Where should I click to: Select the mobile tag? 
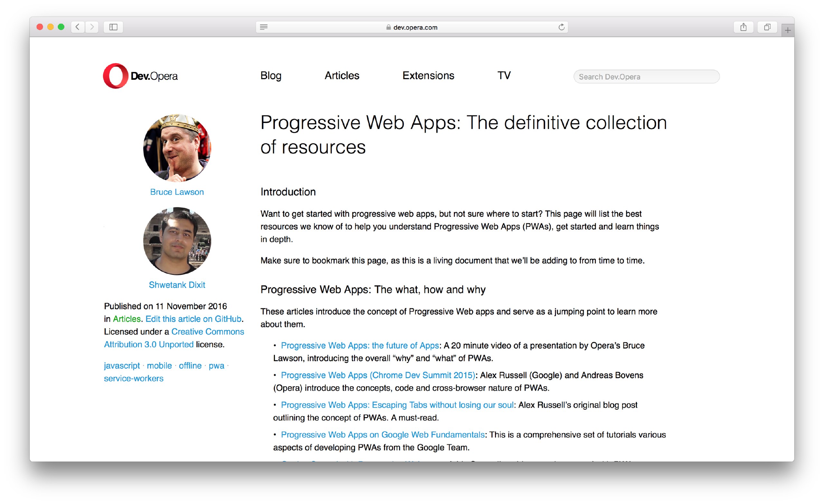159,366
